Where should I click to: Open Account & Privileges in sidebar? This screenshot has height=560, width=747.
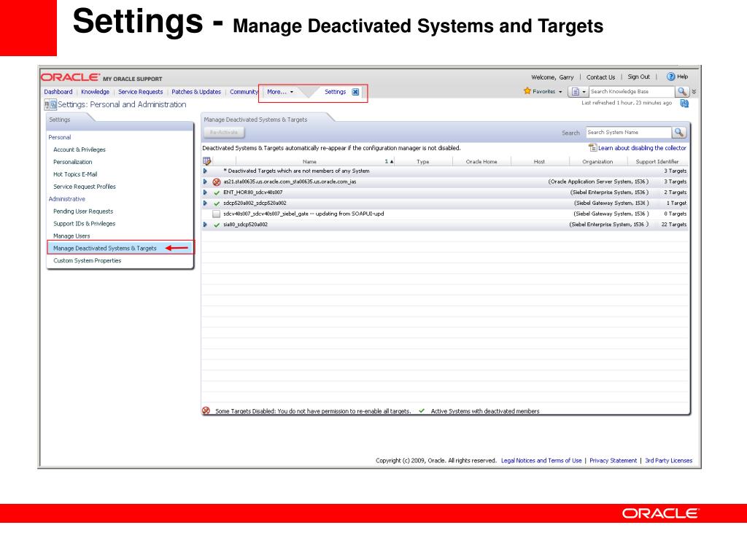pos(79,149)
